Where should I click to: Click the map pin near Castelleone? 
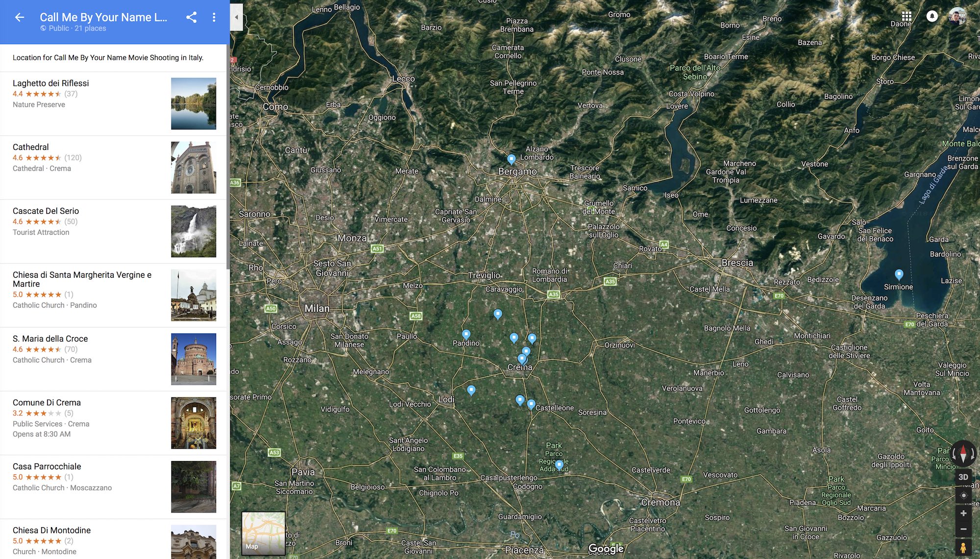click(x=531, y=405)
